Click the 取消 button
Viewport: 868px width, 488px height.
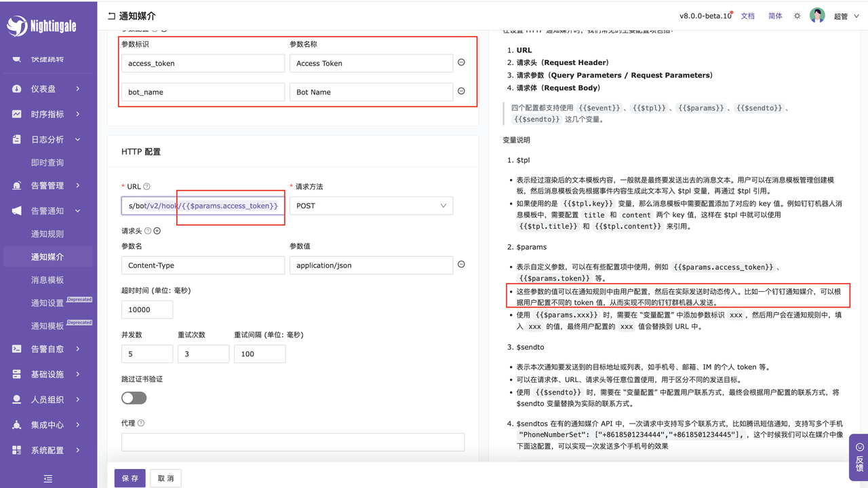(165, 478)
